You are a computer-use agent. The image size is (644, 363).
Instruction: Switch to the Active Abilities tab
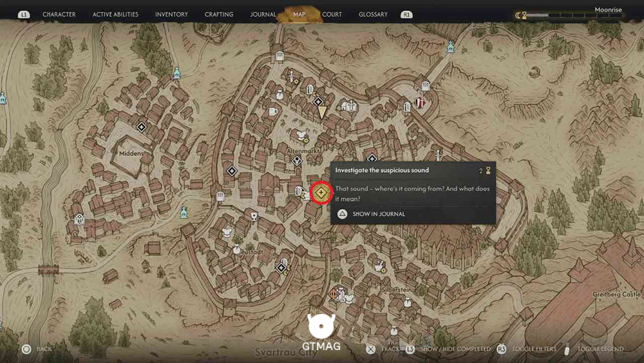point(115,14)
